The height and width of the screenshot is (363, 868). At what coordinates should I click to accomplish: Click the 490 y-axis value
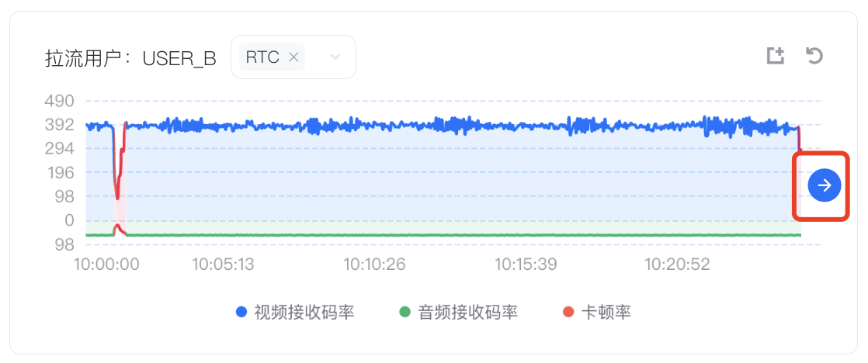61,102
